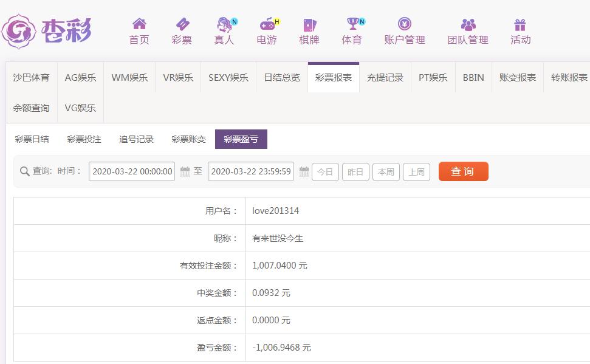Switch to the 充提记录 tab
This screenshot has height=364, width=590.
pyautogui.click(x=385, y=78)
